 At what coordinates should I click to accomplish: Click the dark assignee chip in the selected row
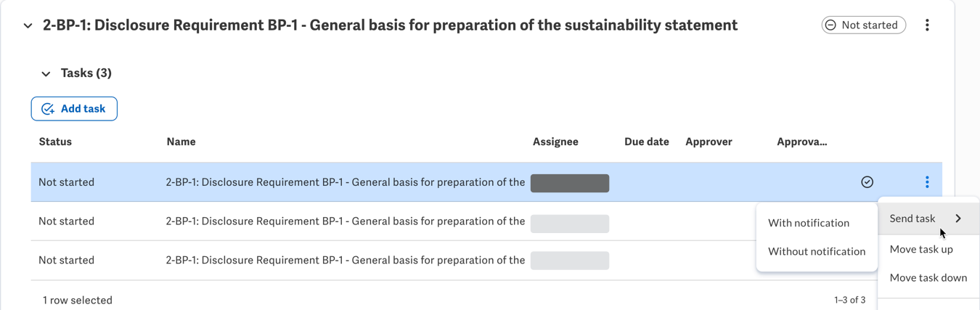[x=570, y=183]
